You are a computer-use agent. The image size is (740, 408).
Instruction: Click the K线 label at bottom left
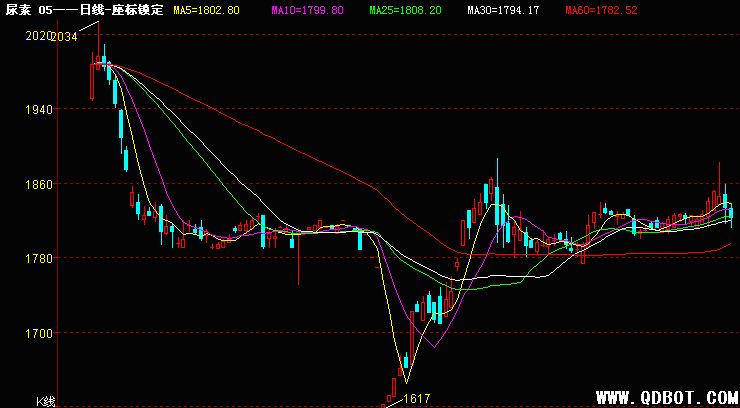45,400
